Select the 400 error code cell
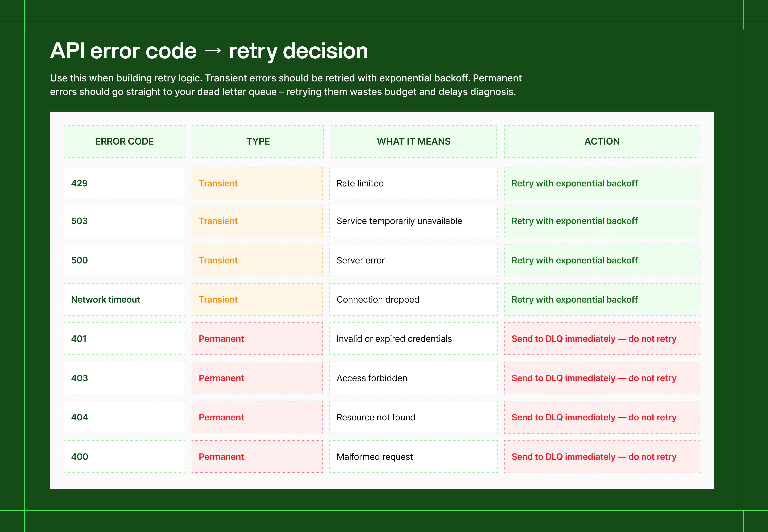768x532 pixels. tap(124, 457)
